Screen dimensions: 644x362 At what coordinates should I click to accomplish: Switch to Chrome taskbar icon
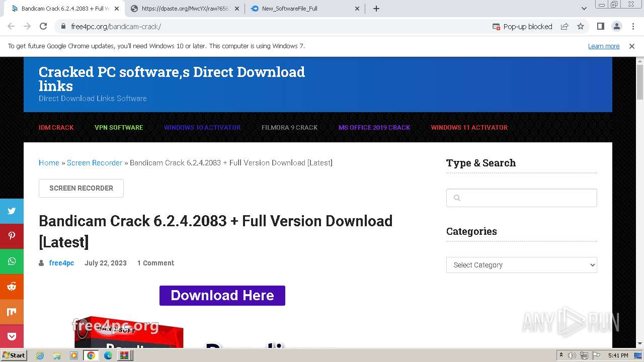[x=91, y=355]
